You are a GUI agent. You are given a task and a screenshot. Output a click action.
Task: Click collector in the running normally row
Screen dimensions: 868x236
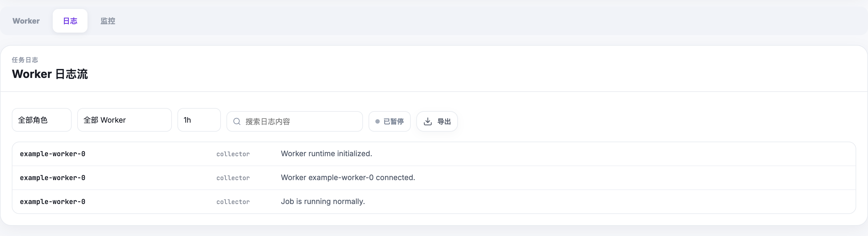(233, 202)
